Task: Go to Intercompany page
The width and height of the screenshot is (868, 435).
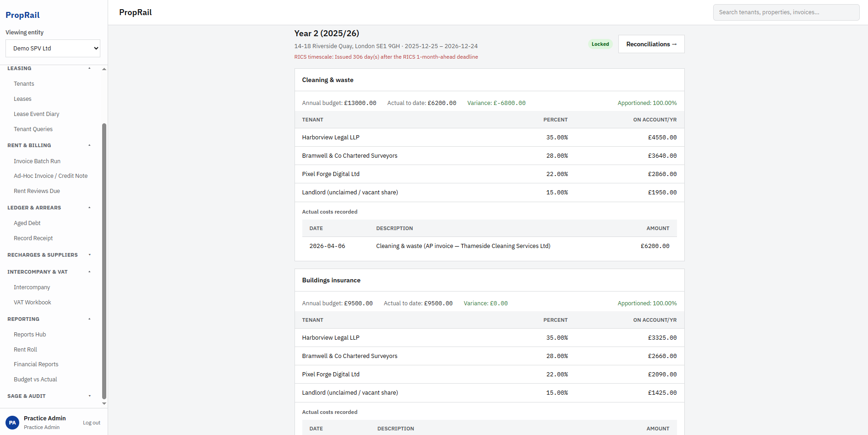Action: (x=32, y=287)
